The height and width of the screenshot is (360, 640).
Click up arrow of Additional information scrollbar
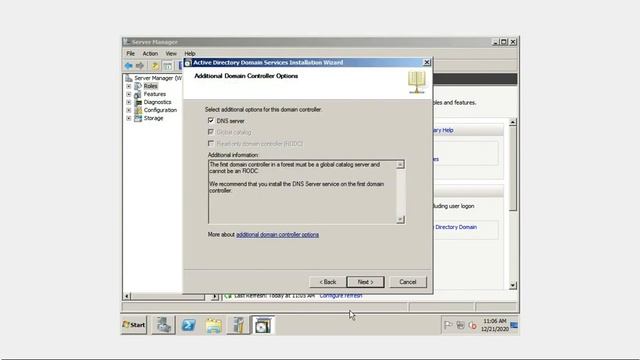click(x=400, y=164)
